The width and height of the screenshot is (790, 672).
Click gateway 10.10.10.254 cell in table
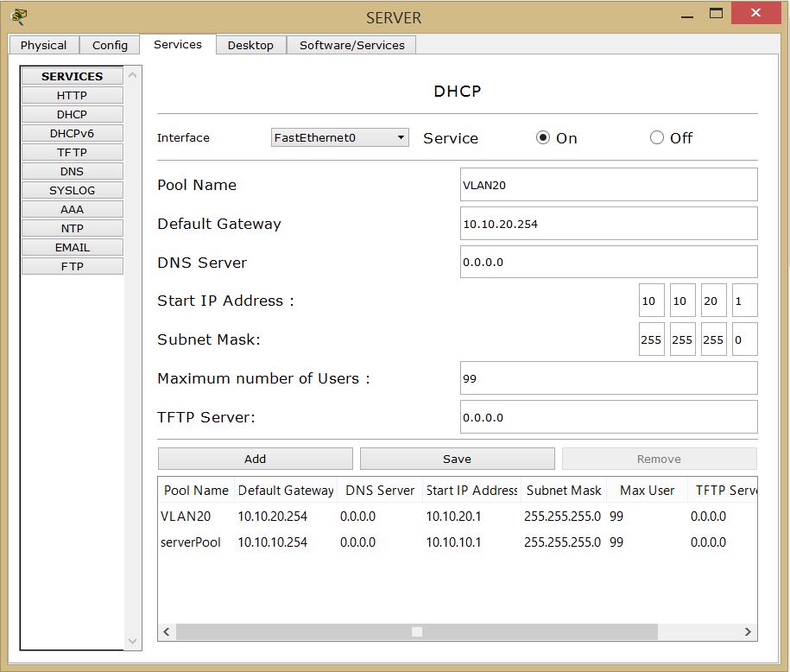(273, 542)
